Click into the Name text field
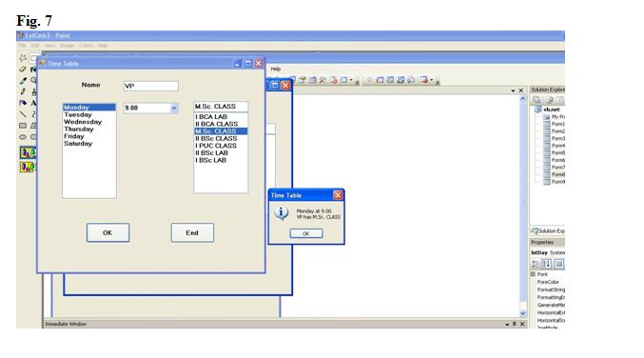Screen dimensions: 644x358 (x=150, y=86)
